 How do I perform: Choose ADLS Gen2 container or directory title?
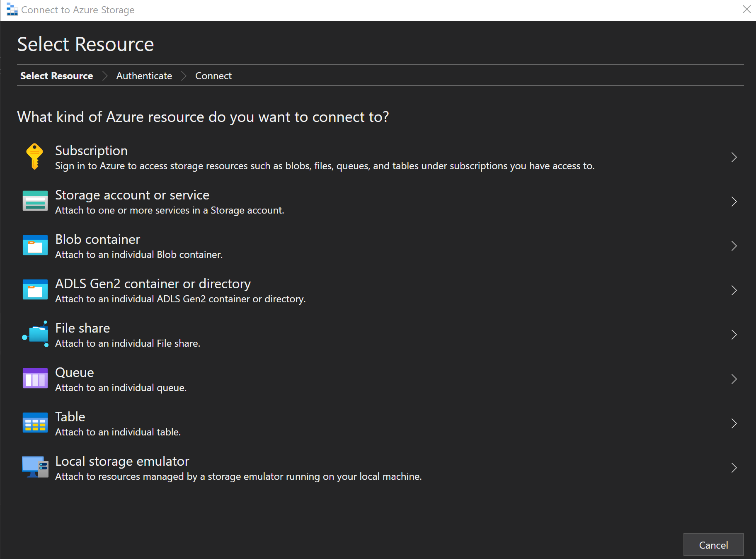(x=153, y=284)
